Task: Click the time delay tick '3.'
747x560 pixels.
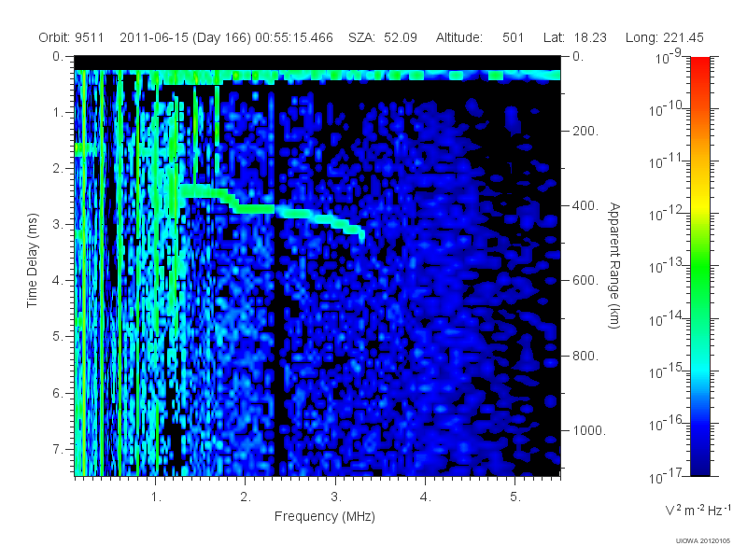Action: tap(58, 224)
